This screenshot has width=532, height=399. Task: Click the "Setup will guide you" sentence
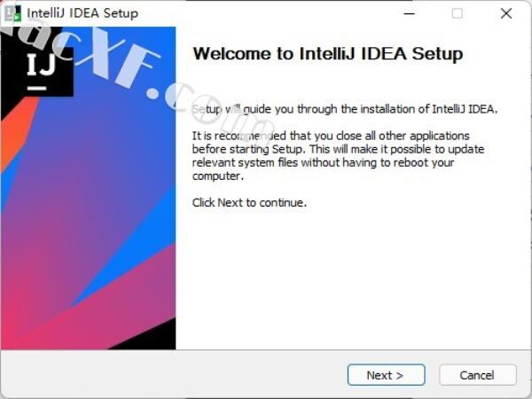pyautogui.click(x=344, y=109)
